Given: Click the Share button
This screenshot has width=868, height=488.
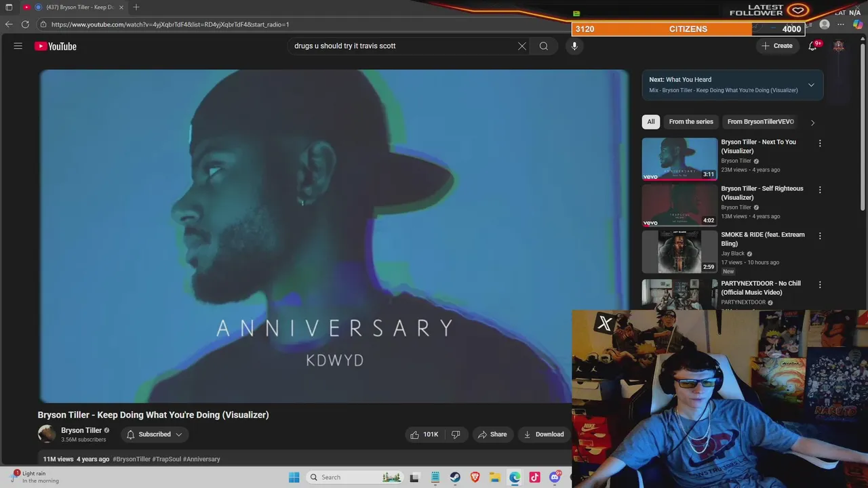Looking at the screenshot, I should 492,434.
